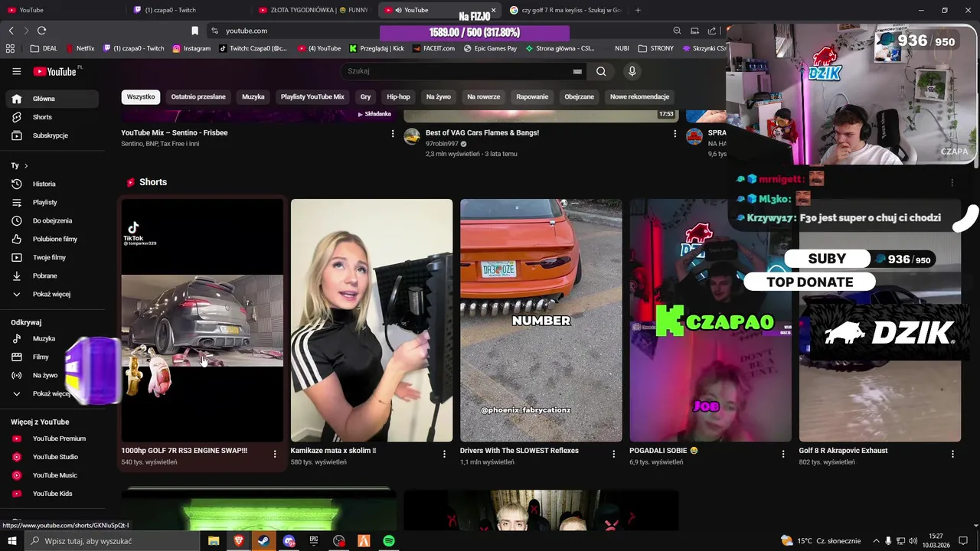This screenshot has height=551, width=980.
Task: Open Twoje filmy
Action: tap(51, 257)
